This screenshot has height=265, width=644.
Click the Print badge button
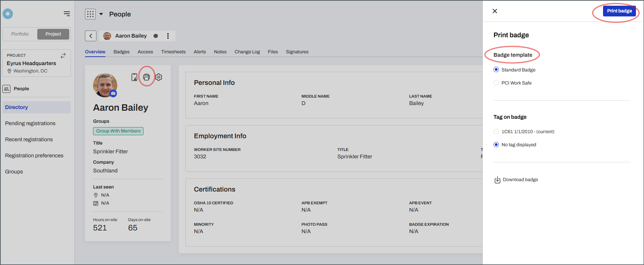click(619, 11)
